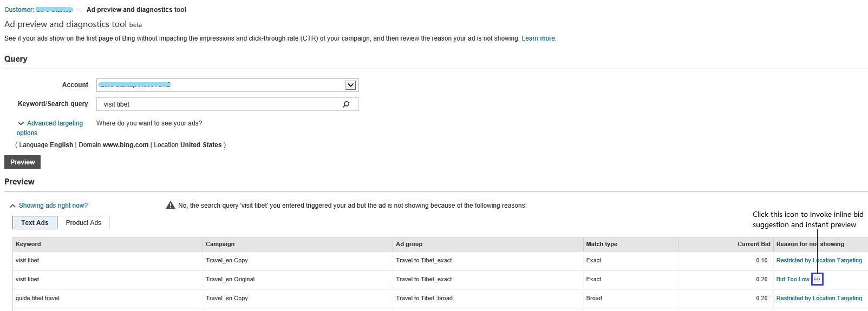Collapse the Advanced targeting options chevron

pyautogui.click(x=21, y=123)
